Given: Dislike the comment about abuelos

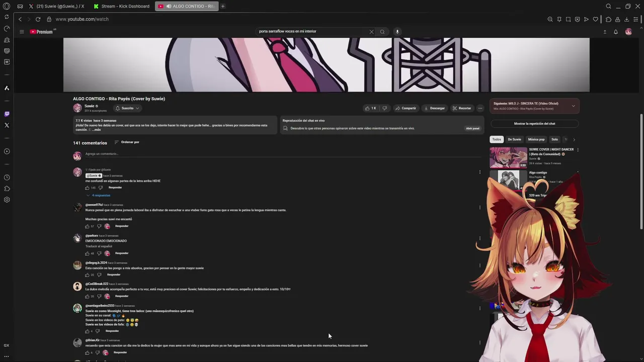Looking at the screenshot, I should click(99, 275).
